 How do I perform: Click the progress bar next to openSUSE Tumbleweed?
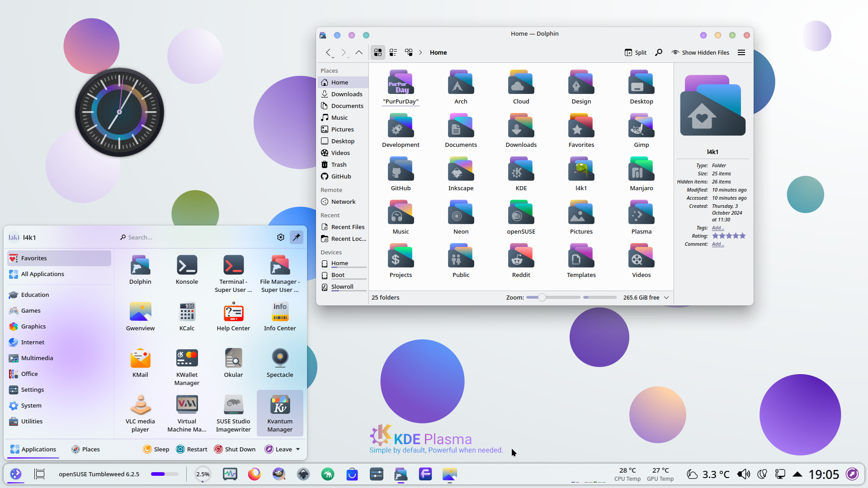[165, 474]
